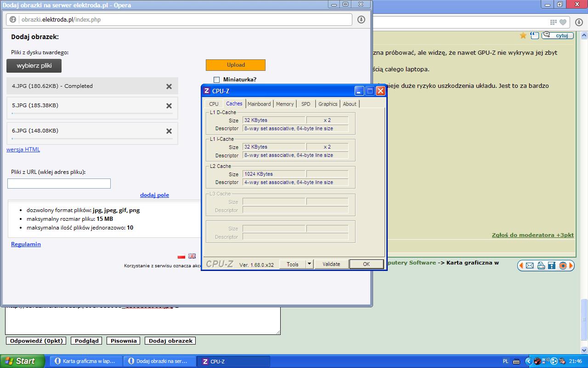Click the forum page vertical scrollbar thumb
This screenshot has width=588, height=368.
[584, 320]
